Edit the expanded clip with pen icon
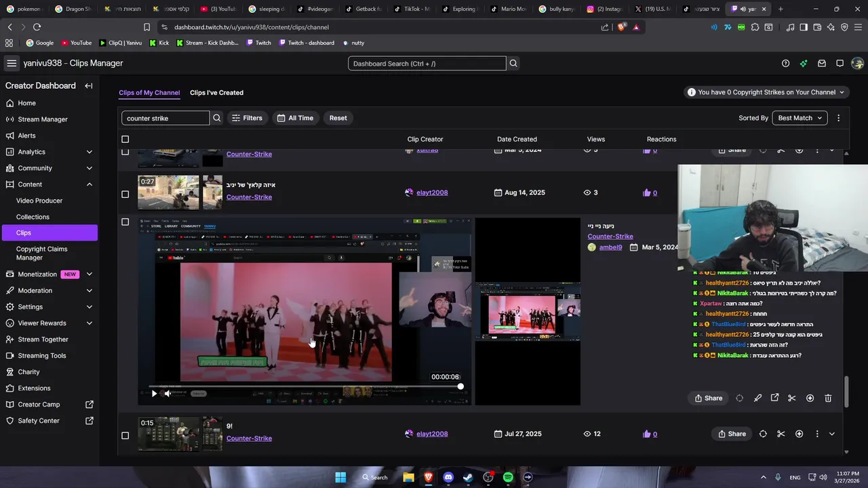 tap(757, 398)
